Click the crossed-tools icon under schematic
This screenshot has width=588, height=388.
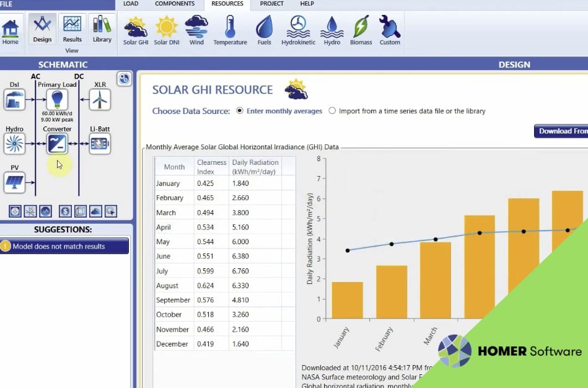[x=30, y=211]
